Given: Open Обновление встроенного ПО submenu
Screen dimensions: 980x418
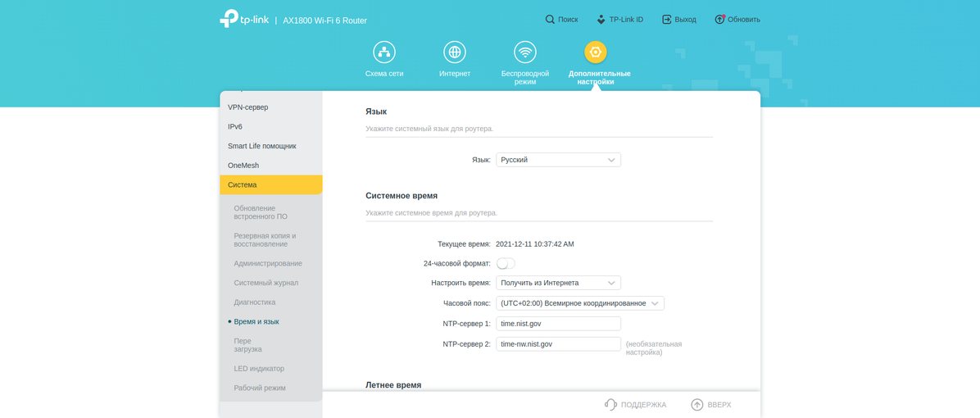Looking at the screenshot, I should (261, 212).
